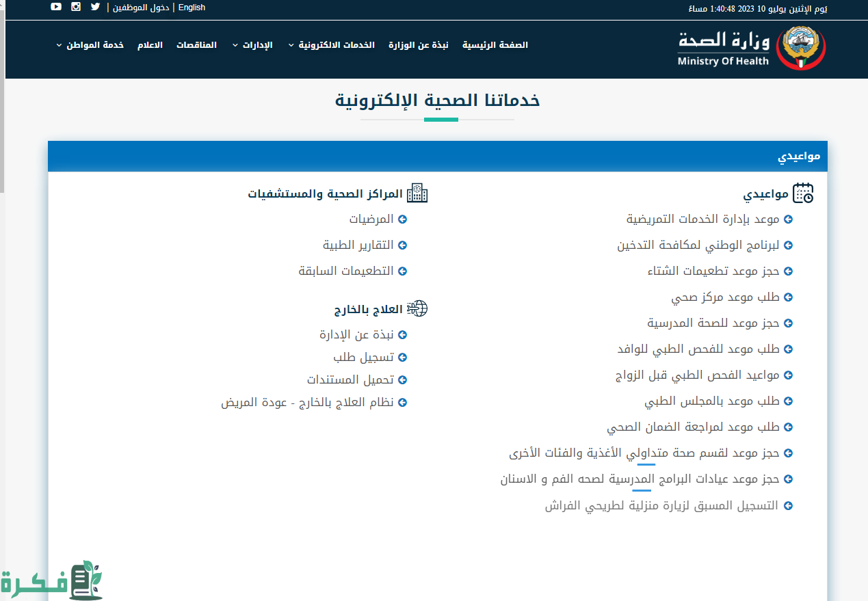Open الاعلام menu item
868x601 pixels.
coord(150,45)
